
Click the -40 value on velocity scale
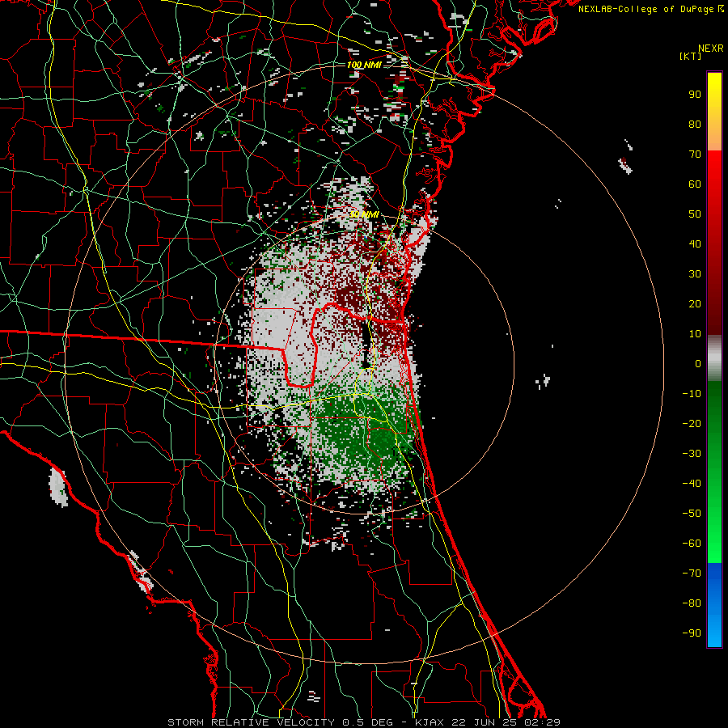(692, 484)
